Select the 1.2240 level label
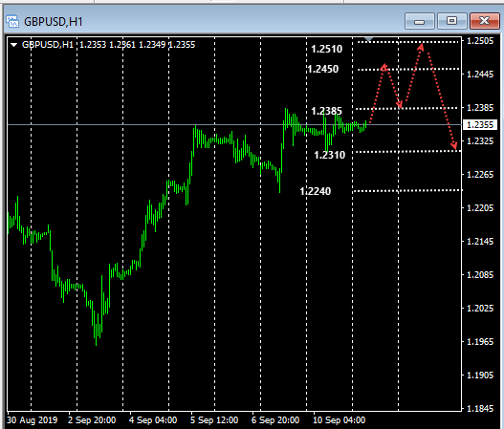 tap(316, 191)
